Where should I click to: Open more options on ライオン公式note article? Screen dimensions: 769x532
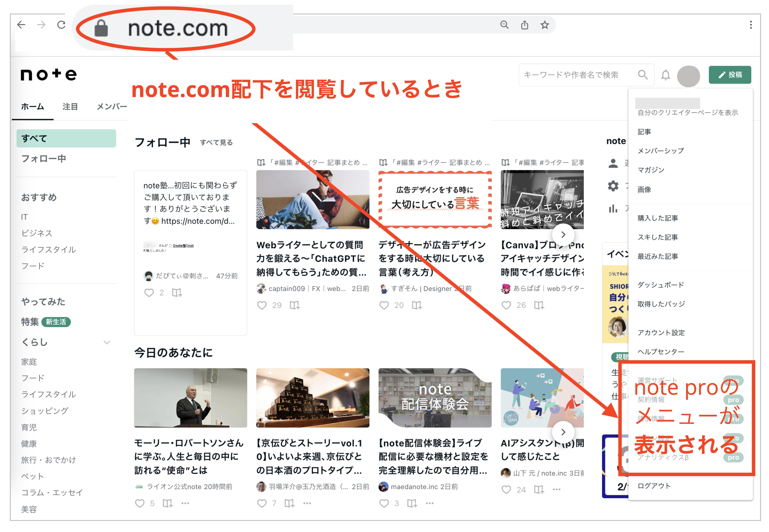point(185,503)
